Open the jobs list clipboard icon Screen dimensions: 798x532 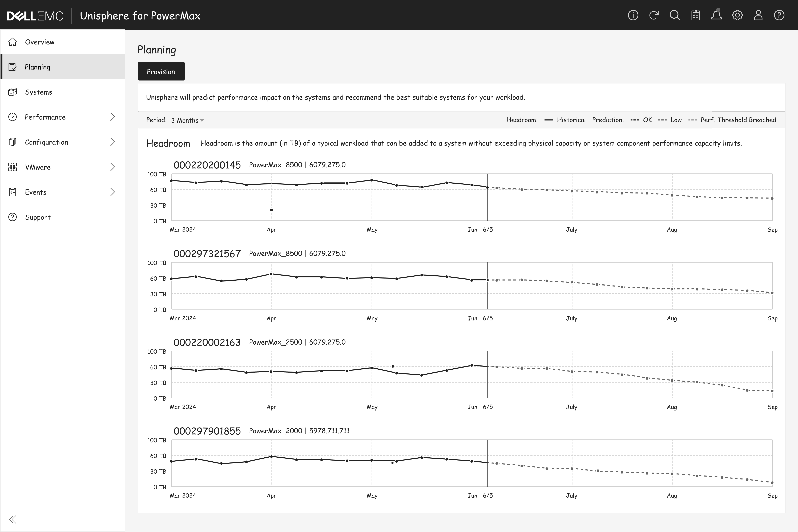tap(696, 15)
